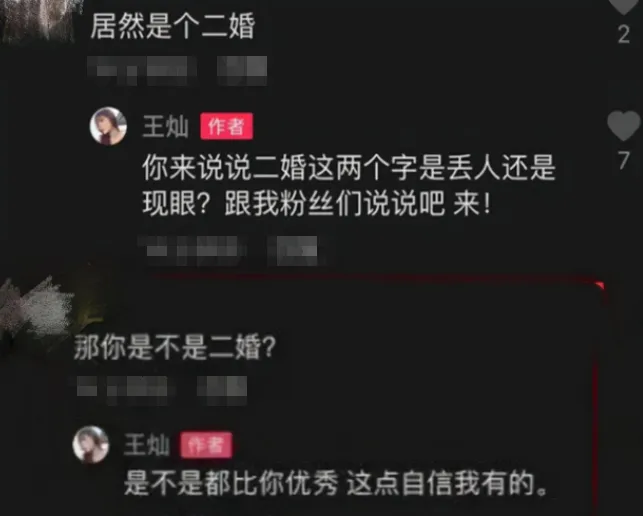The width and height of the screenshot is (643, 516).
Task: Tap the reply starting 你来说说二婚这两个字
Action: tap(349, 185)
